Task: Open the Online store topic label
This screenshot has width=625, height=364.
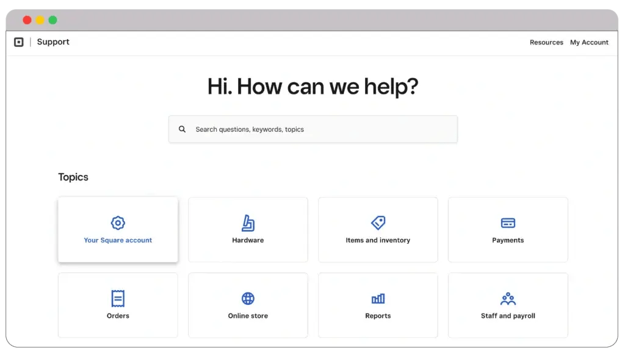Action: coord(248,316)
